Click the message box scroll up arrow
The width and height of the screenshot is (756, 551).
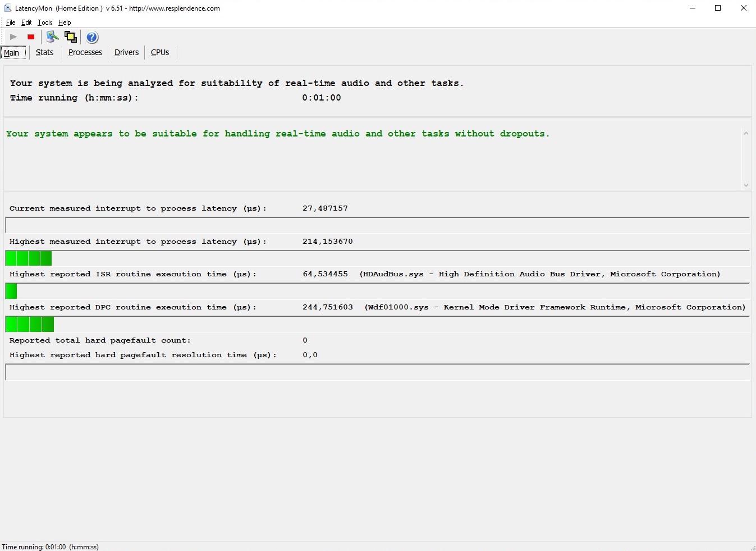(746, 133)
